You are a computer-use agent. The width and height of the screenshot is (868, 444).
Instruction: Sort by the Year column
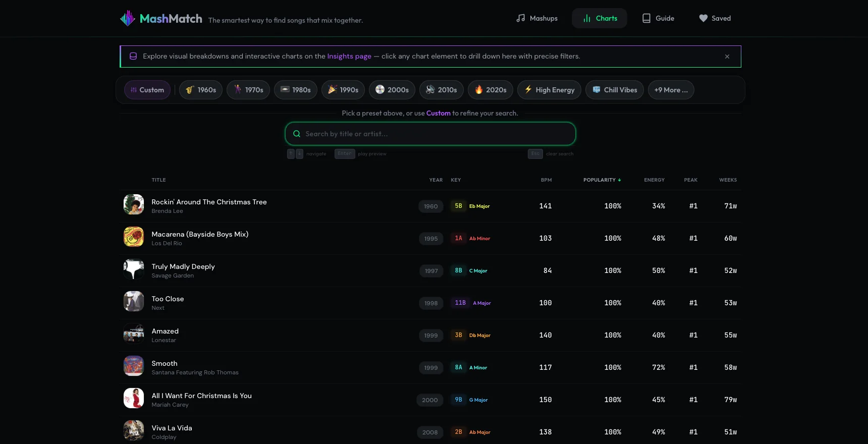(x=436, y=180)
